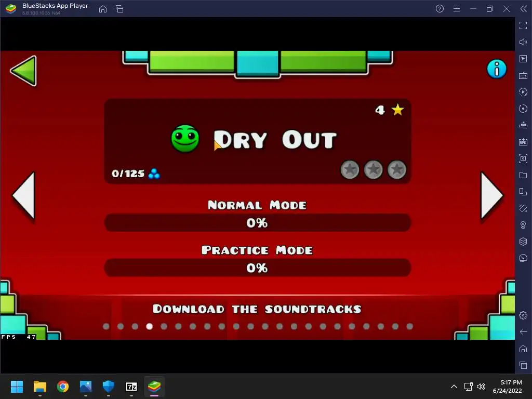Click the Normal Mode 0% progress bar
This screenshot has height=399, width=532.
coord(258,222)
